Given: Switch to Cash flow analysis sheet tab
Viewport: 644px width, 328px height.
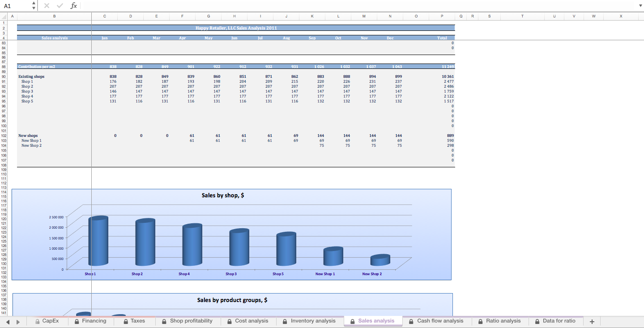Looking at the screenshot, I should point(436,321).
